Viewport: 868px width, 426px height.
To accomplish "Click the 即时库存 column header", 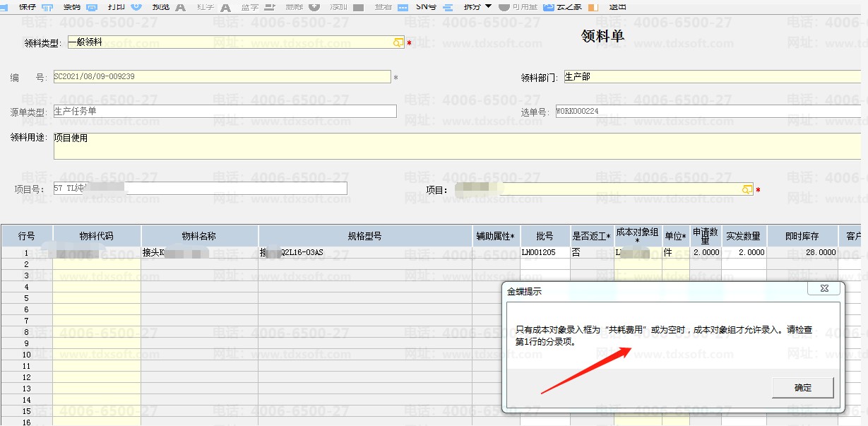I will 802,236.
